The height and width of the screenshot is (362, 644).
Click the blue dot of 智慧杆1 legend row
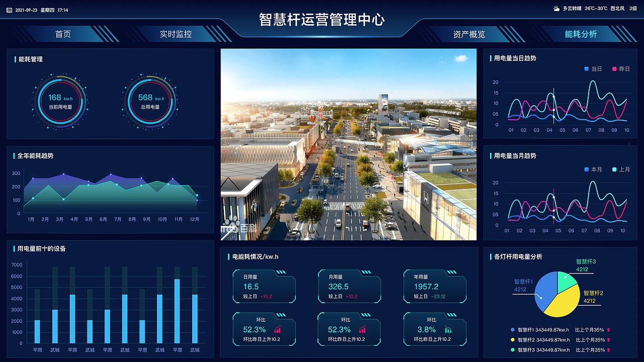pos(513,330)
